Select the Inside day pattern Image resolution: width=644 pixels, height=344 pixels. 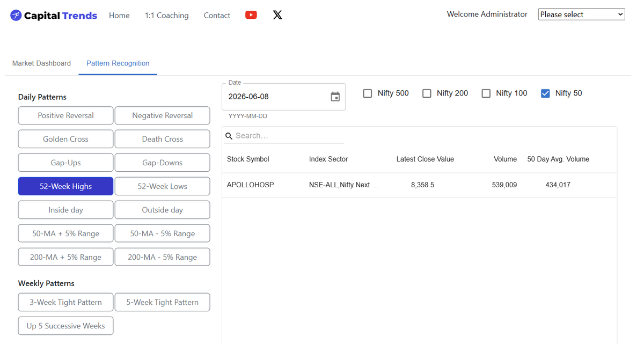65,210
